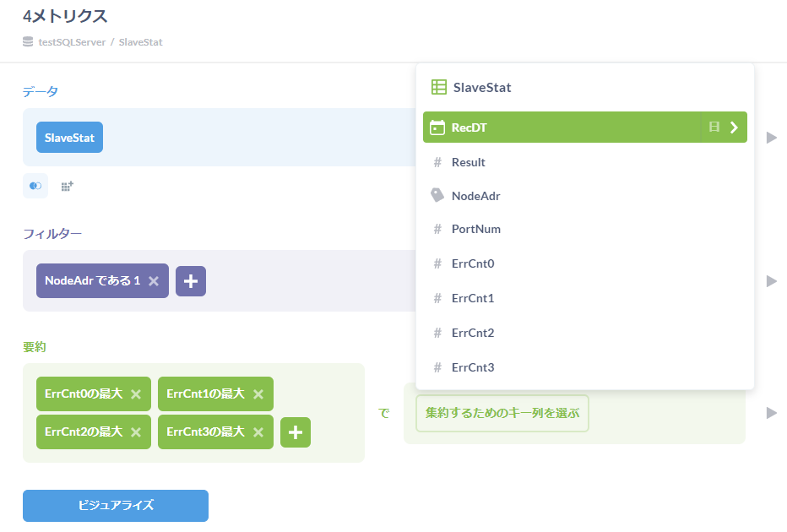
Task: Expand RecDT date grouping options chevron
Action: pos(733,128)
